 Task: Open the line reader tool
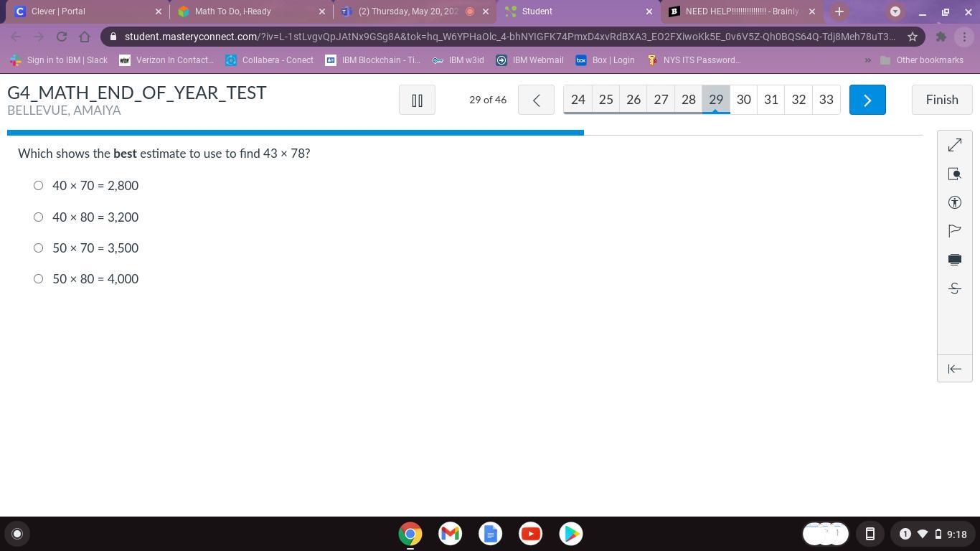point(955,259)
